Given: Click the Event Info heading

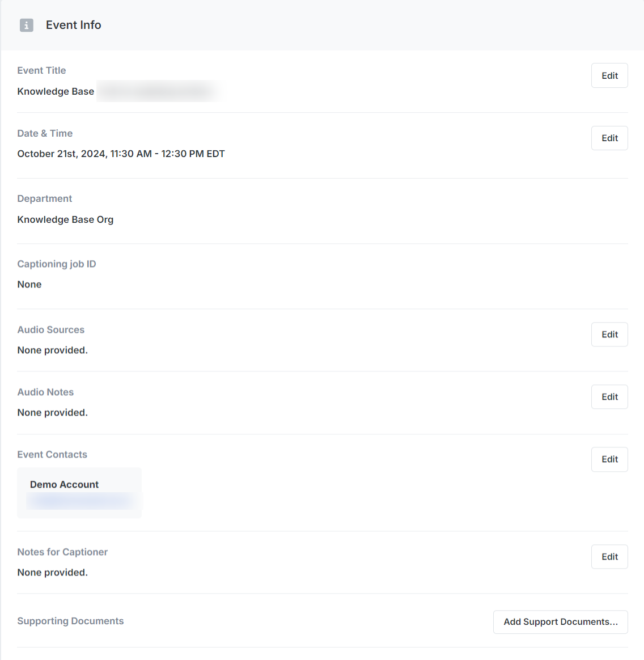Looking at the screenshot, I should (x=73, y=25).
